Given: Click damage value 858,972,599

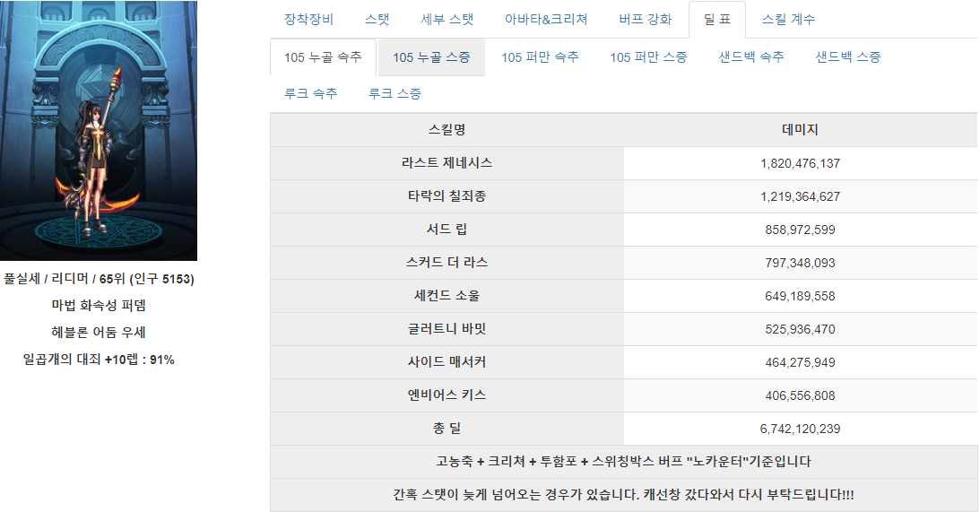Looking at the screenshot, I should pos(800,230).
